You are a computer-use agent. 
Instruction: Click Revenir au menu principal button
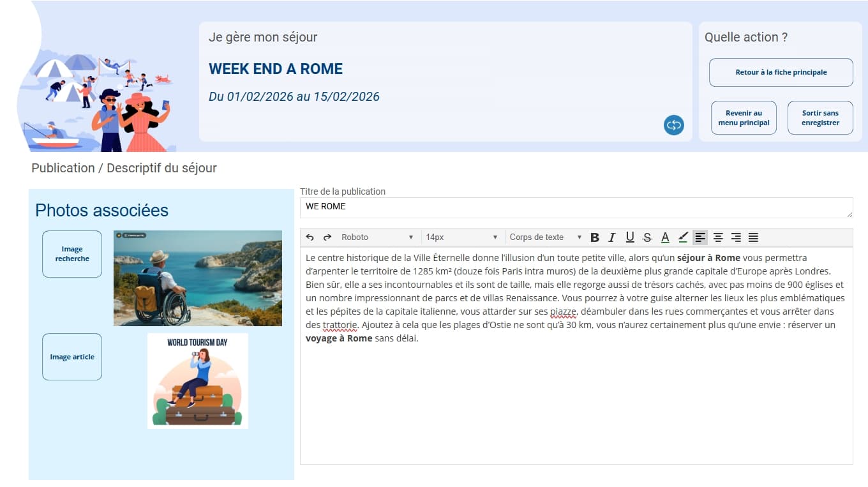pos(744,117)
